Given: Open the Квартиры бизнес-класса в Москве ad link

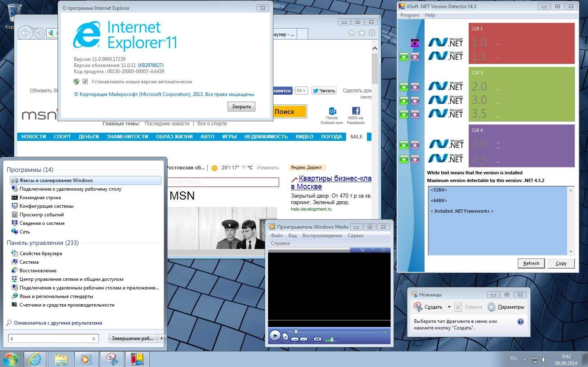Looking at the screenshot, I should coord(331,182).
